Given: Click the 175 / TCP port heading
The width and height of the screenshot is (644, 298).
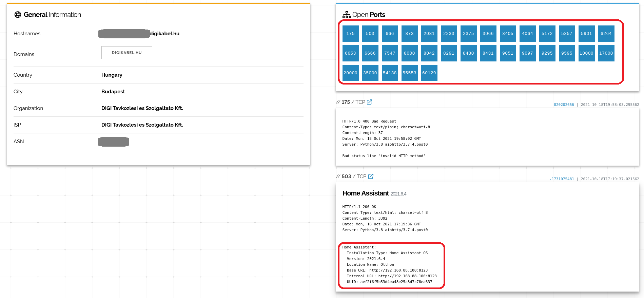Looking at the screenshot, I should pos(351,102).
